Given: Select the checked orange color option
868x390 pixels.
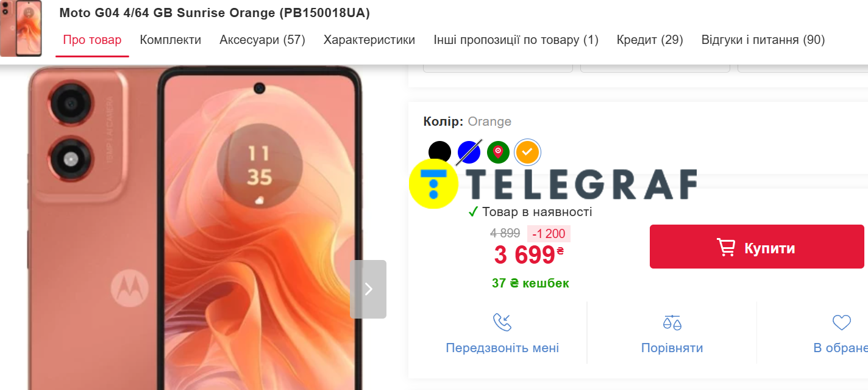Looking at the screenshot, I should click(x=527, y=152).
